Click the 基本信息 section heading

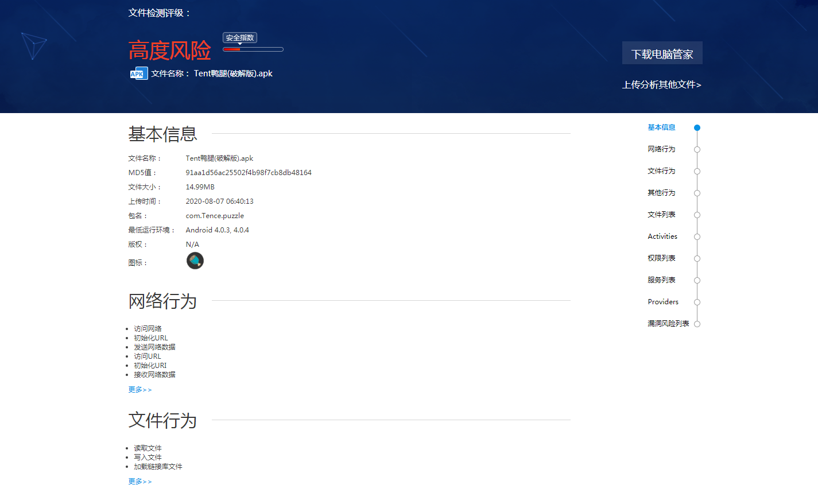163,134
